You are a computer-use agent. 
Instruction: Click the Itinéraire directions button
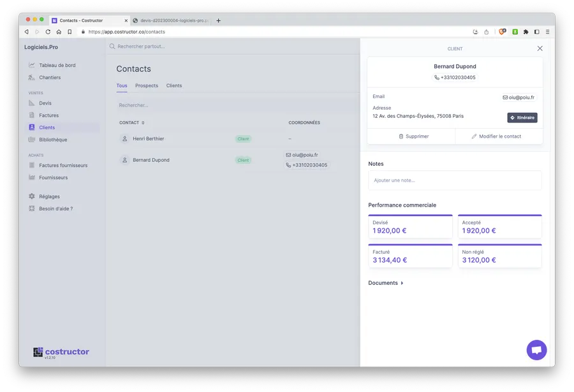coord(522,118)
